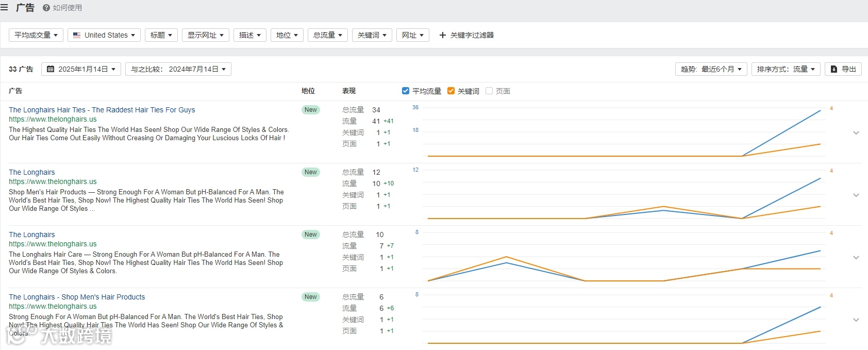This screenshot has height=350, width=868.
Task: Click the 33 广告 count label
Action: 21,69
